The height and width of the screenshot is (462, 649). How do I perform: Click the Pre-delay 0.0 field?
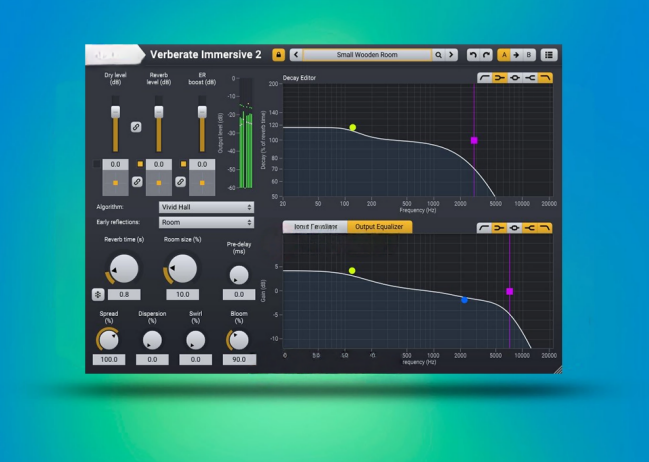[239, 294]
